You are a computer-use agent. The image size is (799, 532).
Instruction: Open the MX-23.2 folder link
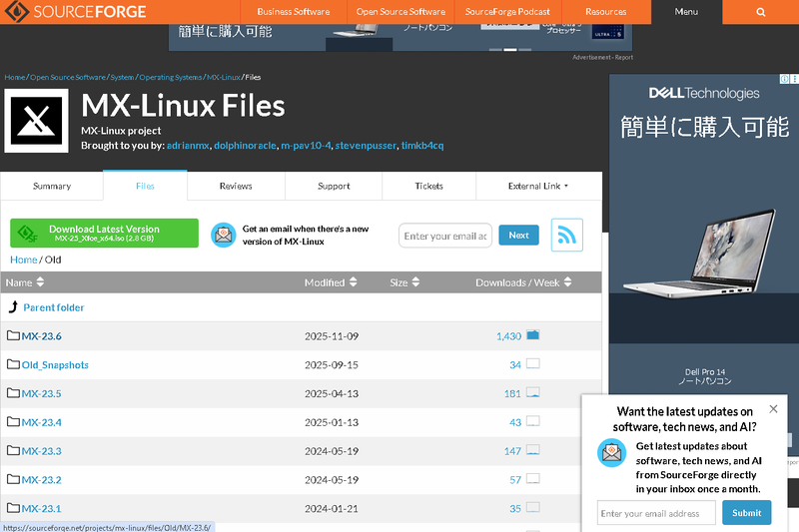[x=41, y=480]
